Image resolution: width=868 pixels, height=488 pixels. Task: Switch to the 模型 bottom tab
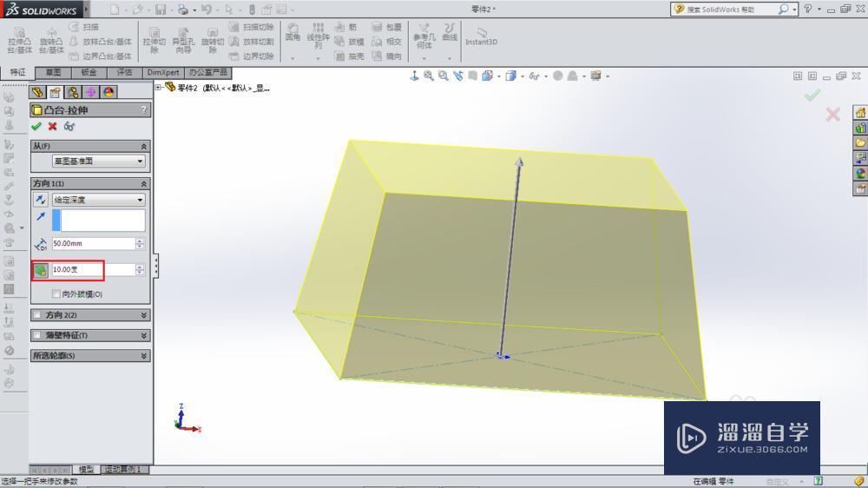coord(86,469)
